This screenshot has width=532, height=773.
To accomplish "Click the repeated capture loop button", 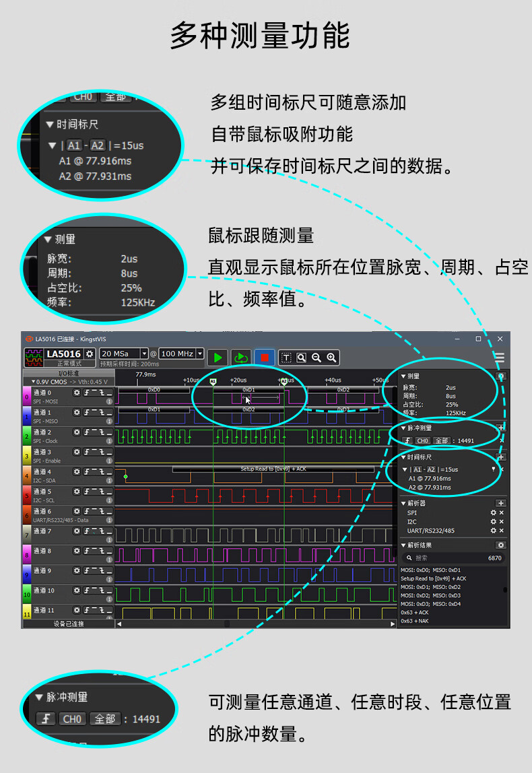I will [x=240, y=358].
